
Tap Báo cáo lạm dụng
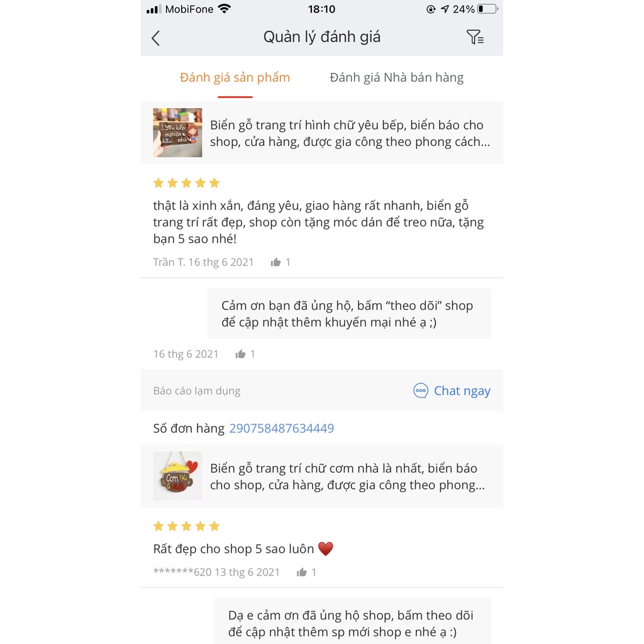click(197, 391)
